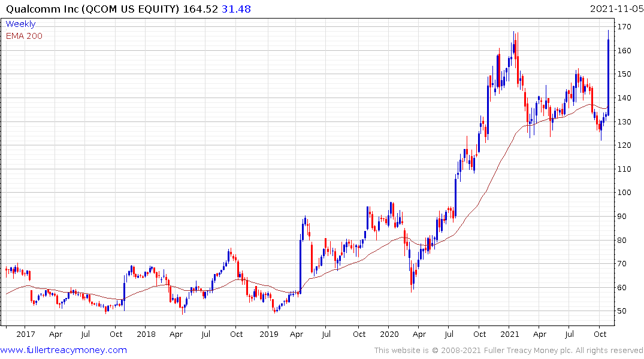This screenshot has height=359, width=644.
Task: Click the copyright notice Fuller Treacy Money plc
Action: point(509,350)
